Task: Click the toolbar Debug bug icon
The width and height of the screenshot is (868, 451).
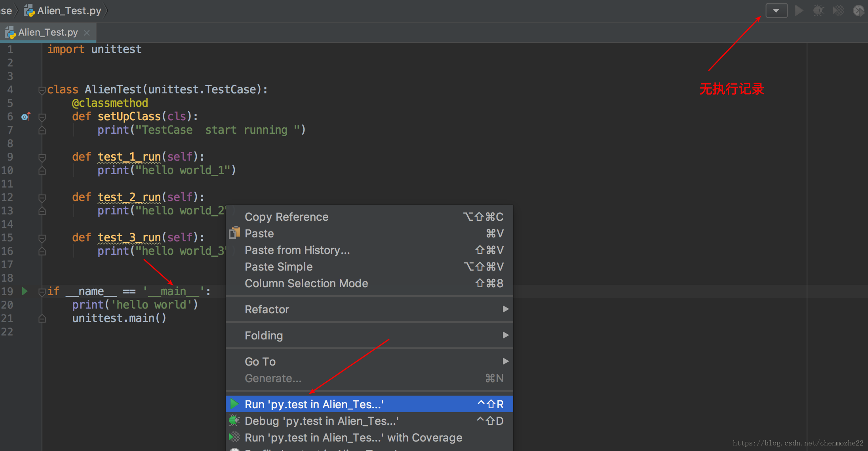Action: pyautogui.click(x=819, y=11)
